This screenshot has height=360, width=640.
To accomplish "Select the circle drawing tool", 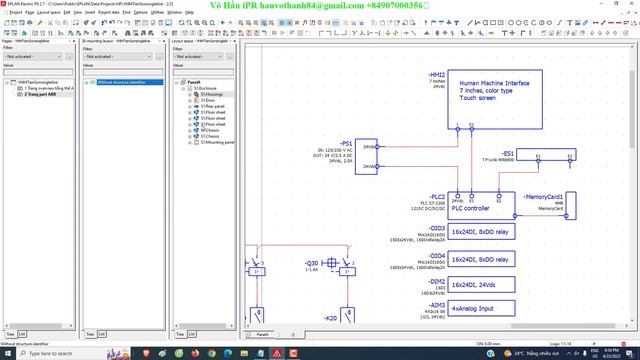I will point(511,23).
